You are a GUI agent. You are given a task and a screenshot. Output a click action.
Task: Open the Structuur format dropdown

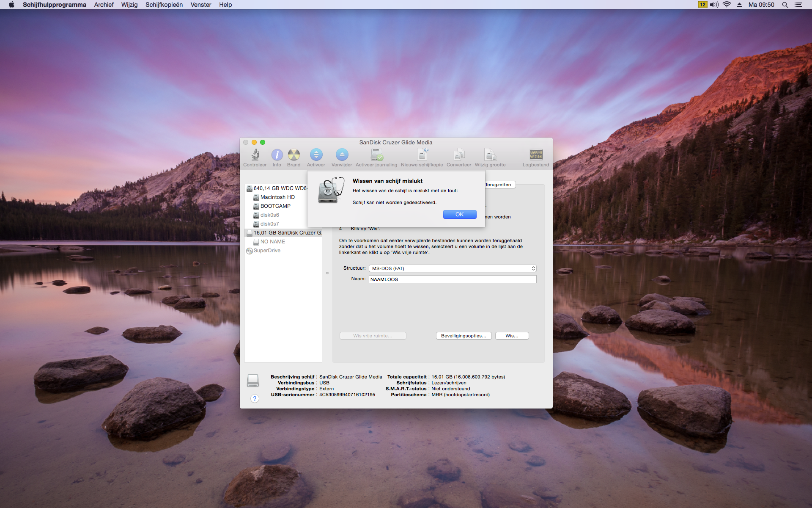(x=453, y=268)
